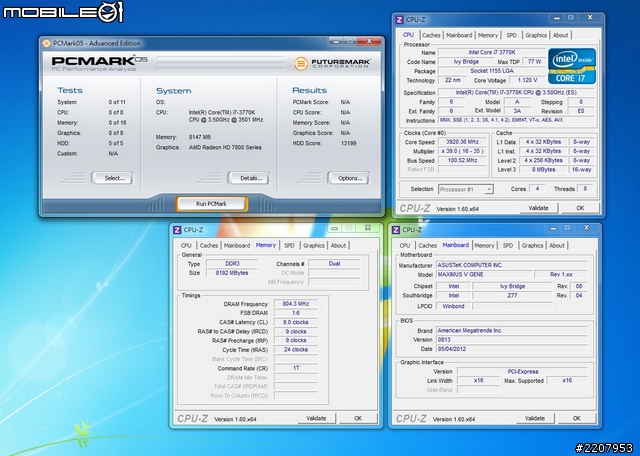
Task: Click CPU-Z icon in Mainboard window title
Action: 396,230
